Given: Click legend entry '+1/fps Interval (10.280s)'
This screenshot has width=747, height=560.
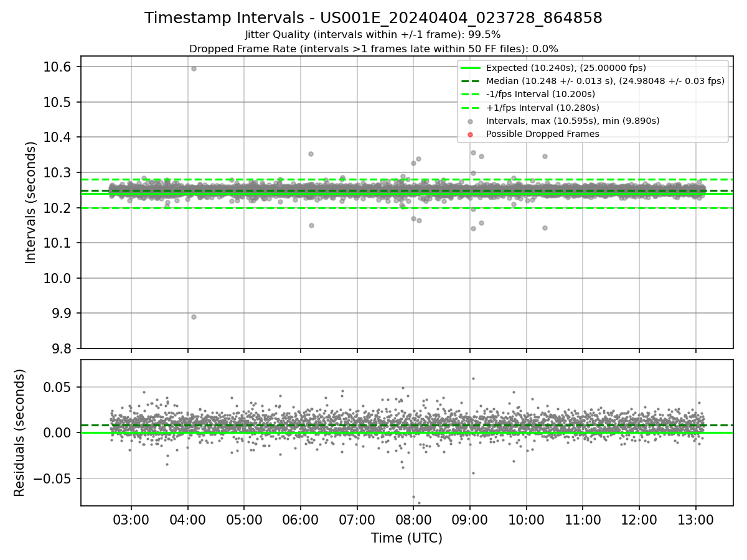Looking at the screenshot, I should [x=542, y=107].
